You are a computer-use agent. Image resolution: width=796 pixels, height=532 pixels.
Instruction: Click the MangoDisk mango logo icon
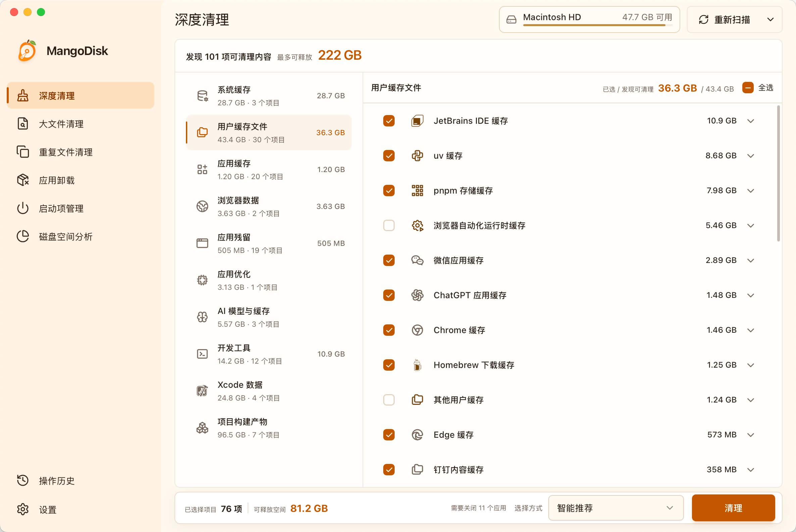pyautogui.click(x=27, y=51)
